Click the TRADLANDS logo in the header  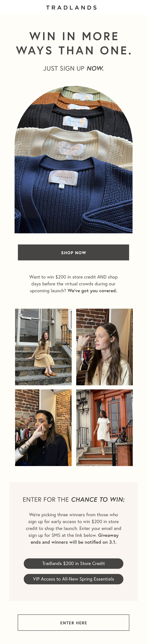click(x=72, y=8)
